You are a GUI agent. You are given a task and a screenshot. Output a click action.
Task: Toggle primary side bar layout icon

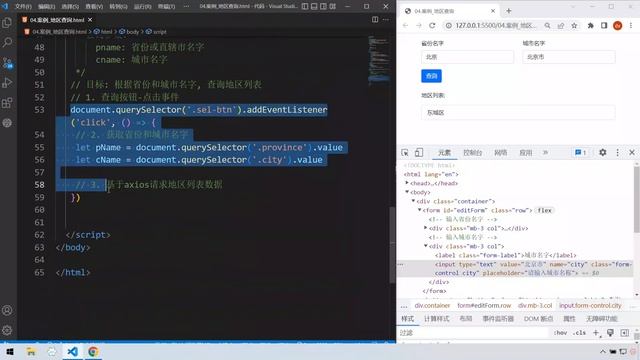(305, 6)
